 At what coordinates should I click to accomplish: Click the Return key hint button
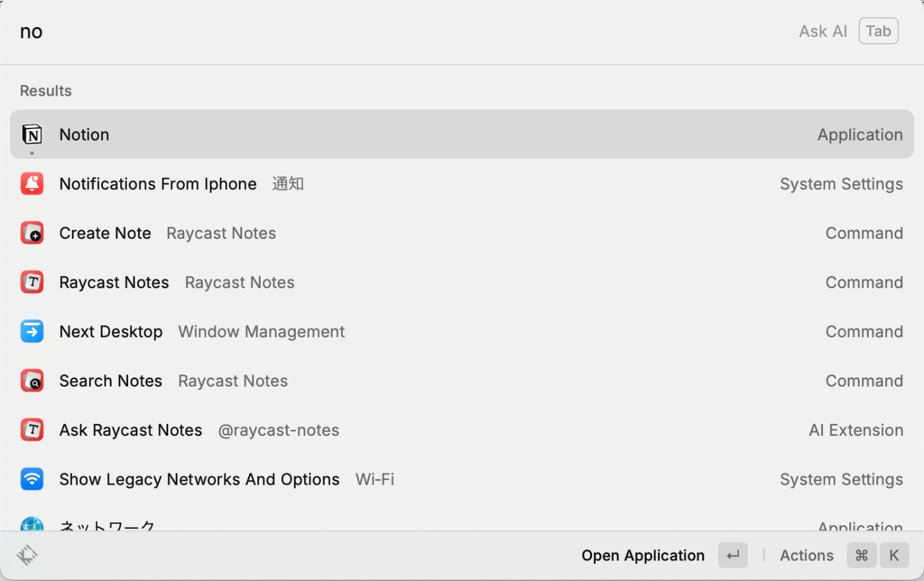(733, 556)
